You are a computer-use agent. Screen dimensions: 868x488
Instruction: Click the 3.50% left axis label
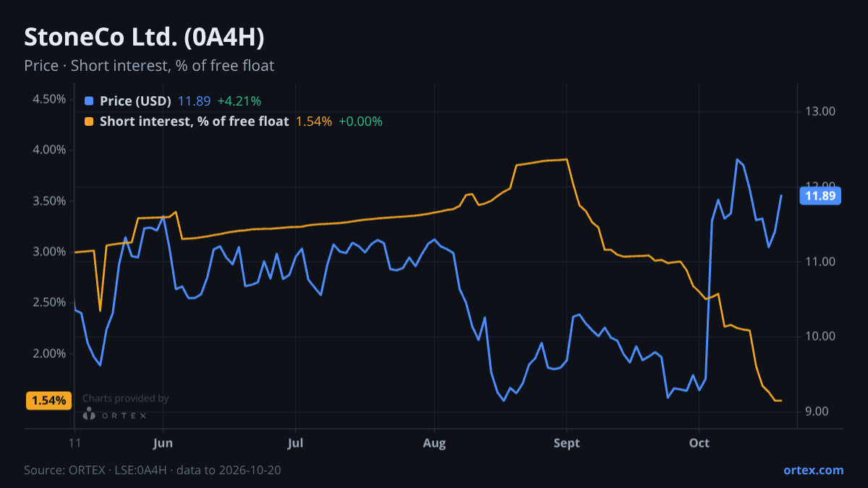pos(49,201)
